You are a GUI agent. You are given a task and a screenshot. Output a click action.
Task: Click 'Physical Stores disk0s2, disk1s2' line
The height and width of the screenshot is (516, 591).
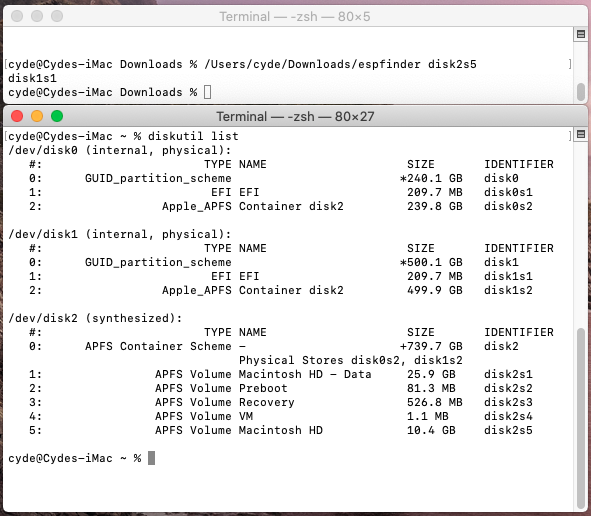tap(351, 360)
